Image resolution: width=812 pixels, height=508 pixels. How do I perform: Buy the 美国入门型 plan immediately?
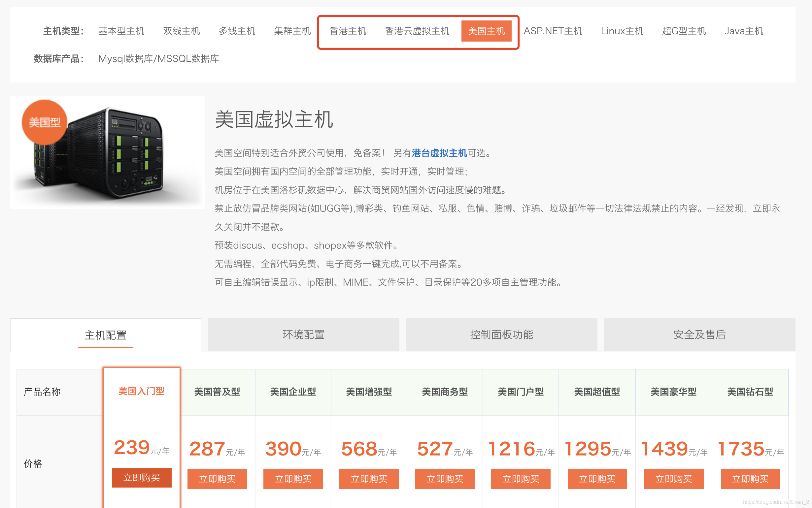(x=142, y=477)
